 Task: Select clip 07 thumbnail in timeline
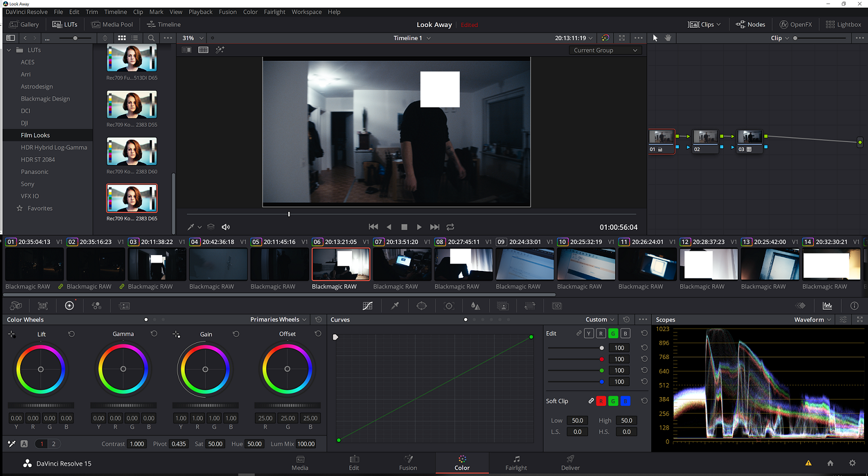[x=402, y=264]
